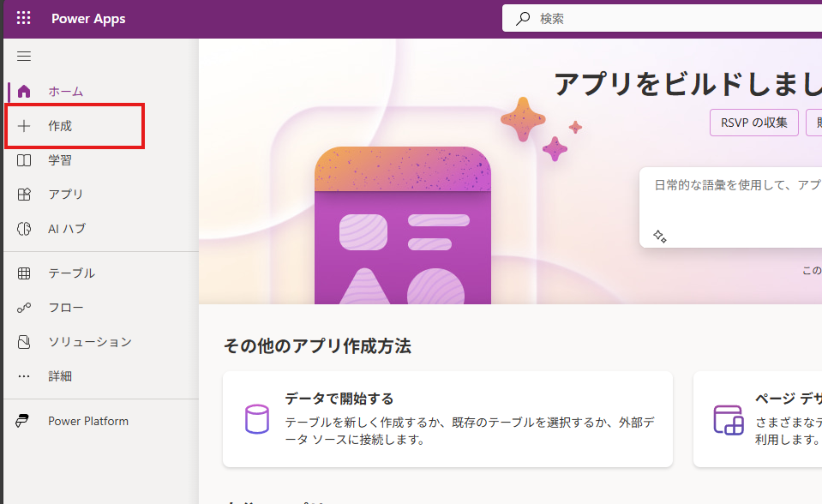822x504 pixels.
Task: Click the brain icon beside AI ハブ
Action: pyautogui.click(x=24, y=229)
